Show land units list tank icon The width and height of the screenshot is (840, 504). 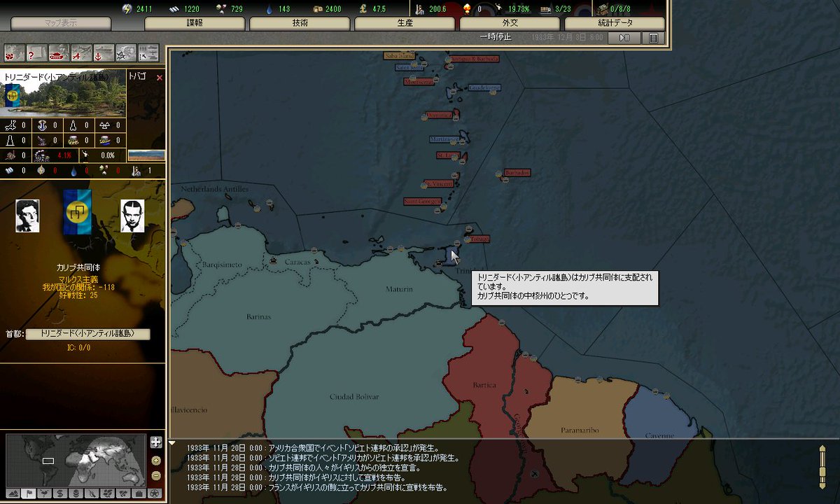pos(59,53)
